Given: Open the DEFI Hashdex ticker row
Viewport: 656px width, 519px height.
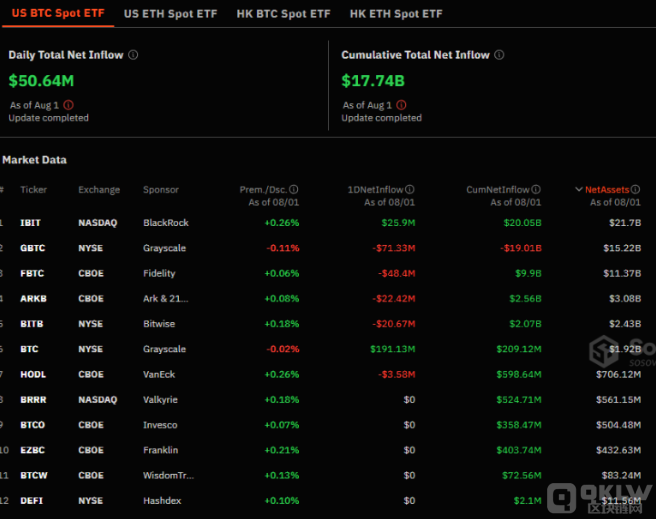Looking at the screenshot, I should point(31,500).
